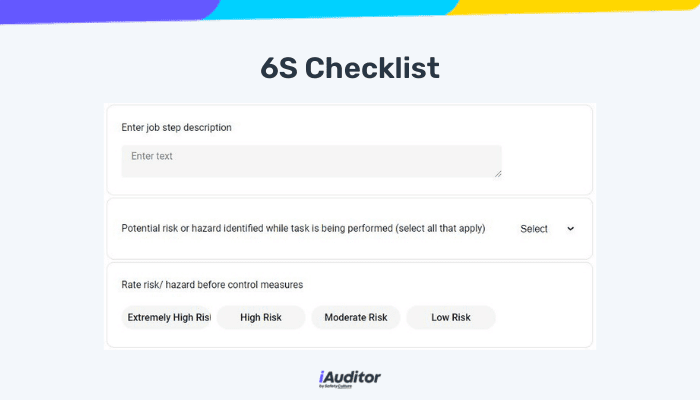Click the 'by SafetyCulture' text under the logo
700x400 pixels.
[335, 386]
